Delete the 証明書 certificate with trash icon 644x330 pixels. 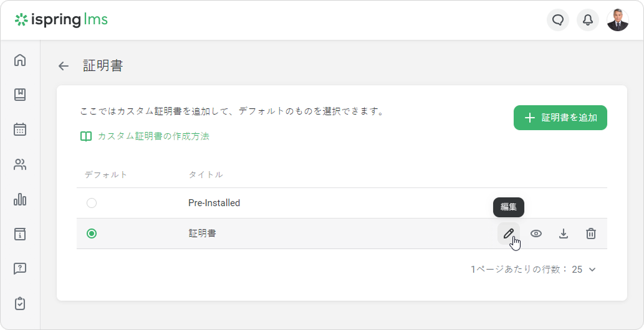point(591,233)
